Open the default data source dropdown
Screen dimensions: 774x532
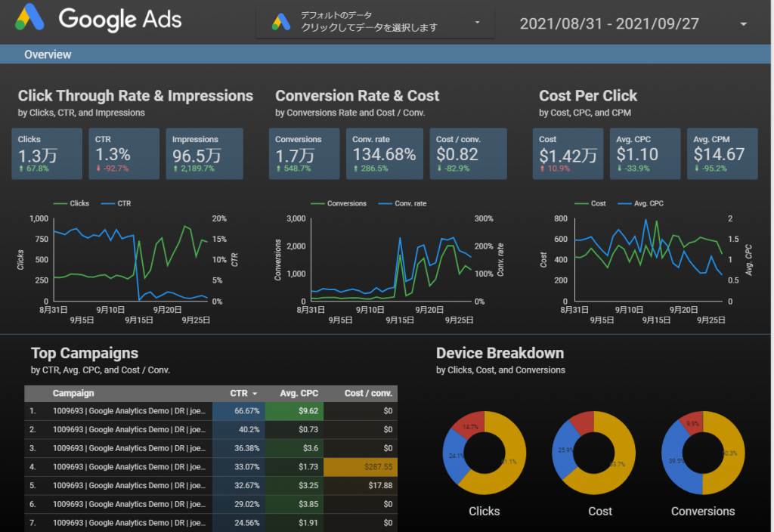click(375, 22)
